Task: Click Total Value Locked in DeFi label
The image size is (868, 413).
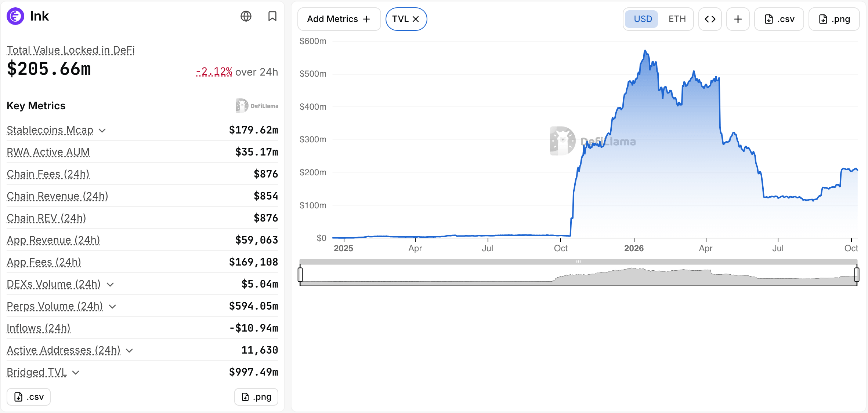Action: pyautogui.click(x=70, y=50)
